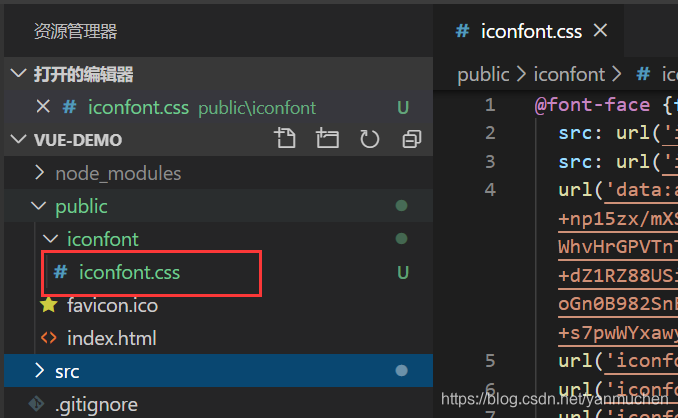678x418 pixels.
Task: Click the oGn0B982Sn wrapped code line
Action: coord(618,304)
